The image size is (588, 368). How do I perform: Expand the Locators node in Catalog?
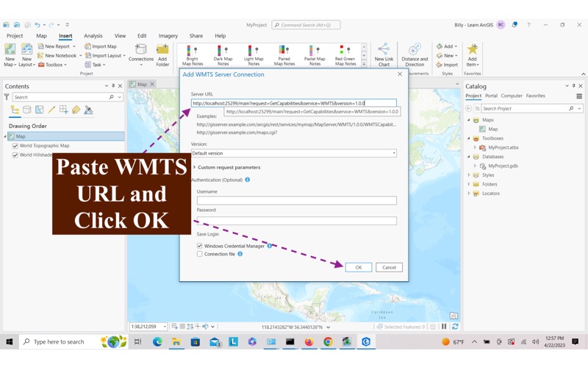[x=469, y=194]
